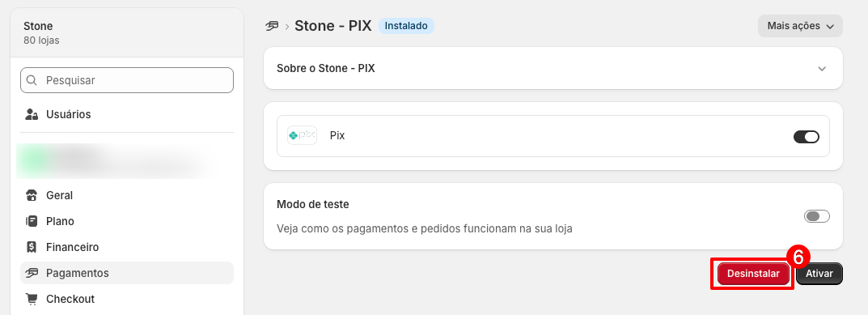868x315 pixels.
Task: Go to Financeiro settings
Action: [127, 247]
